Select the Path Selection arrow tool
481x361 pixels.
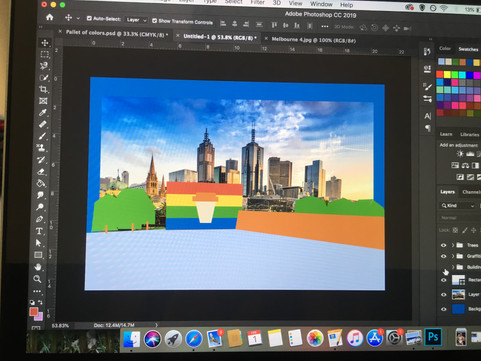point(39,243)
